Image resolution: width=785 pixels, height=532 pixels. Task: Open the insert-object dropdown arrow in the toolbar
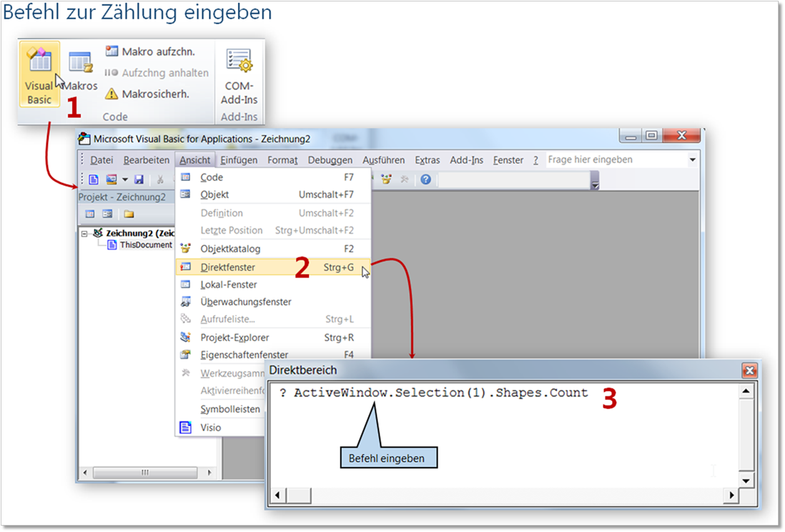pyautogui.click(x=124, y=179)
